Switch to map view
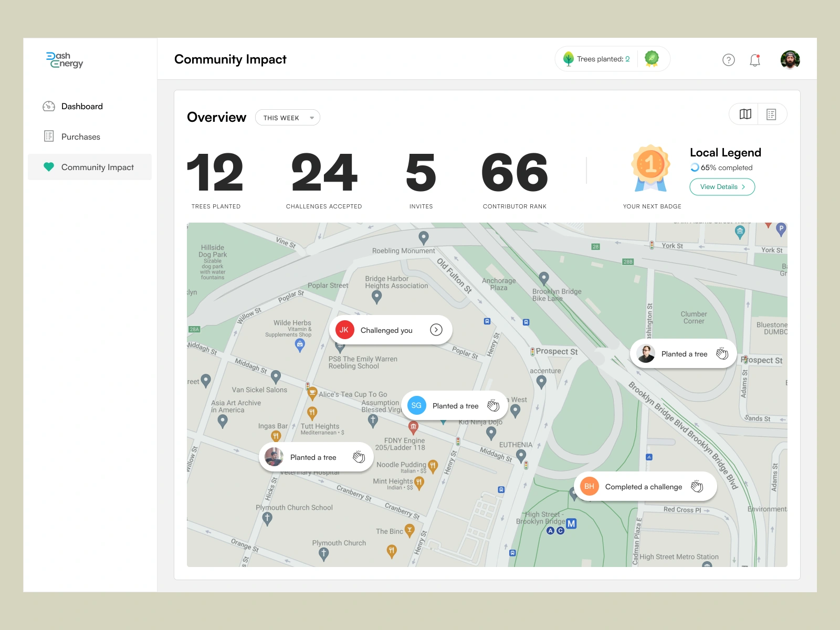 click(745, 114)
